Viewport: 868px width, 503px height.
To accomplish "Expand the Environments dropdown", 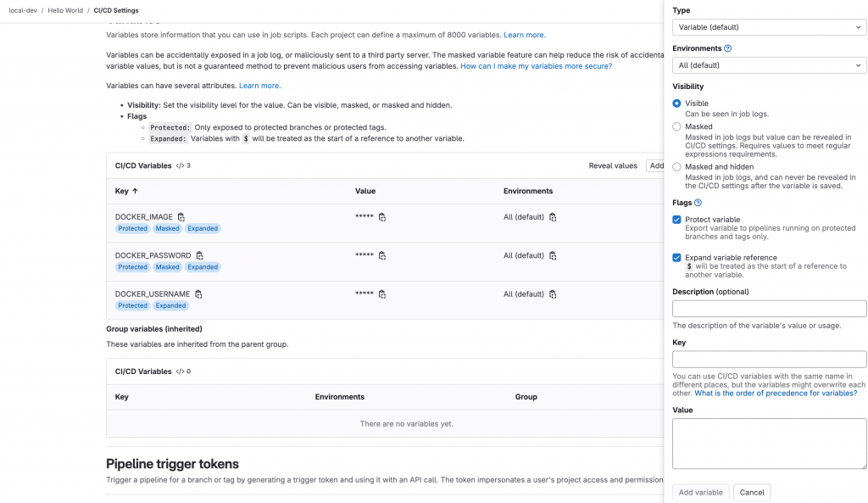I will [x=769, y=65].
